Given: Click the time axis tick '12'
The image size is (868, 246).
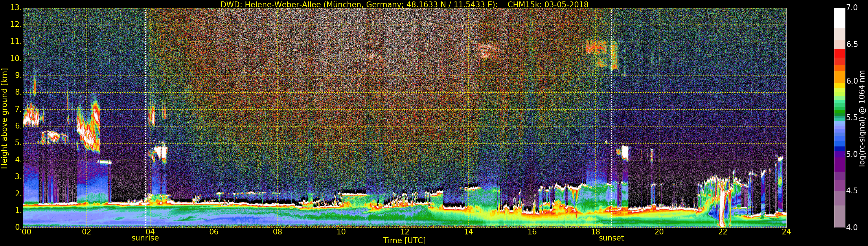Looking at the screenshot, I should 405,232.
